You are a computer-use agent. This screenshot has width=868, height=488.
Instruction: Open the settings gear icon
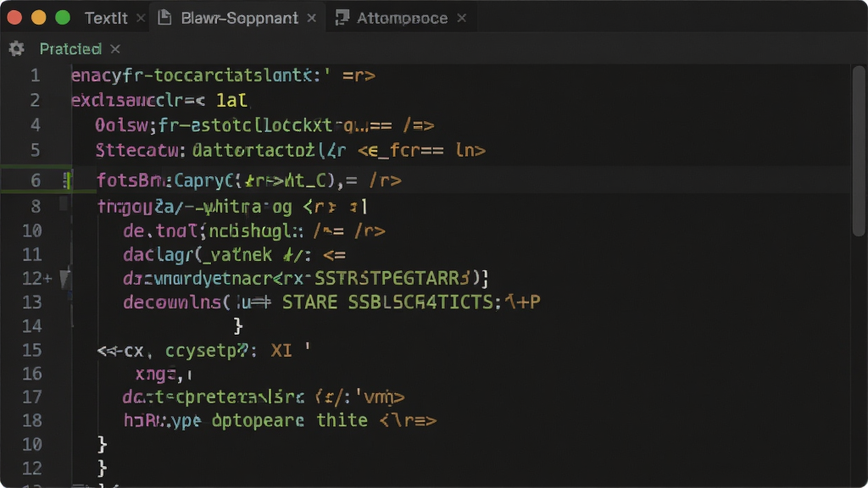17,49
